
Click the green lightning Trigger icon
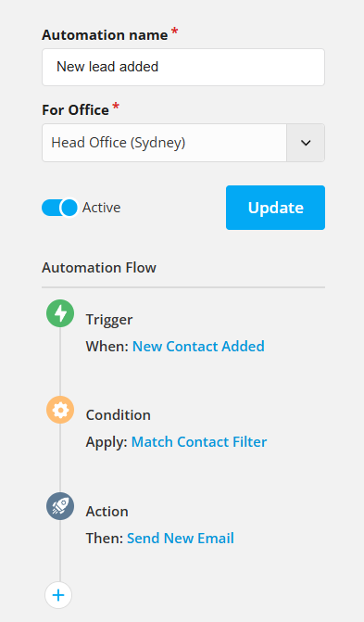(x=60, y=313)
